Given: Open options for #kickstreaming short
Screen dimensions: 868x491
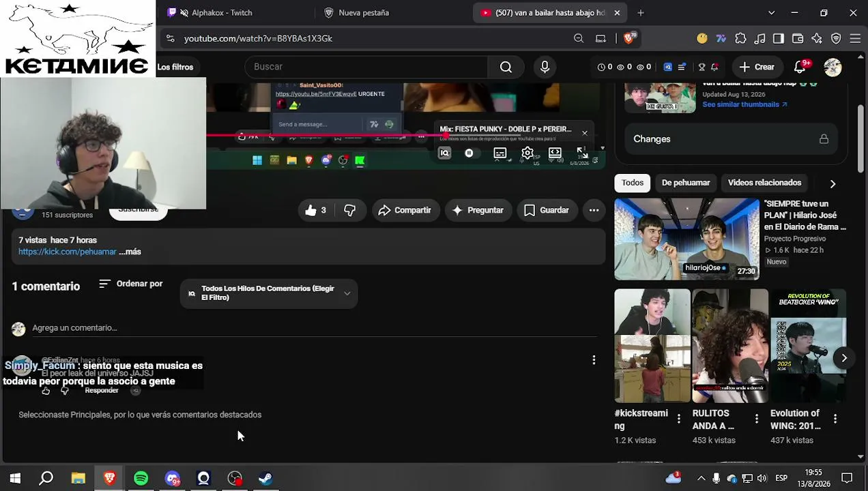Looking at the screenshot, I should (x=678, y=419).
